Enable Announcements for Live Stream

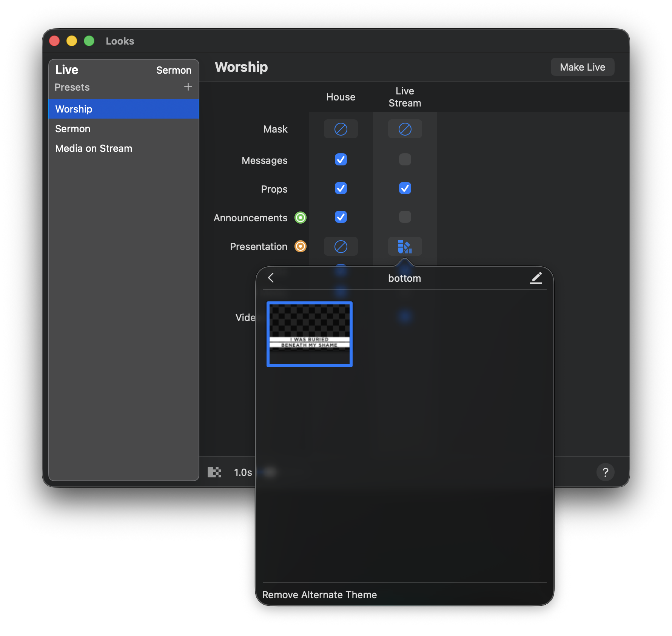tap(405, 217)
